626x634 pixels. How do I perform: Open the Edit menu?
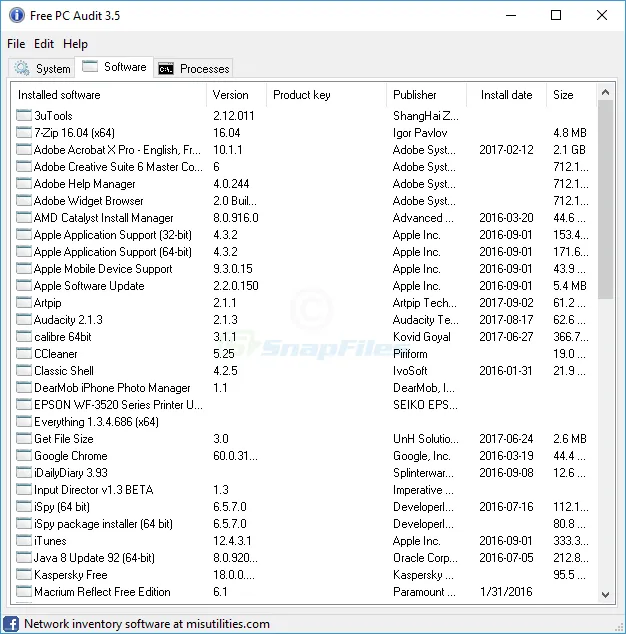click(x=44, y=44)
